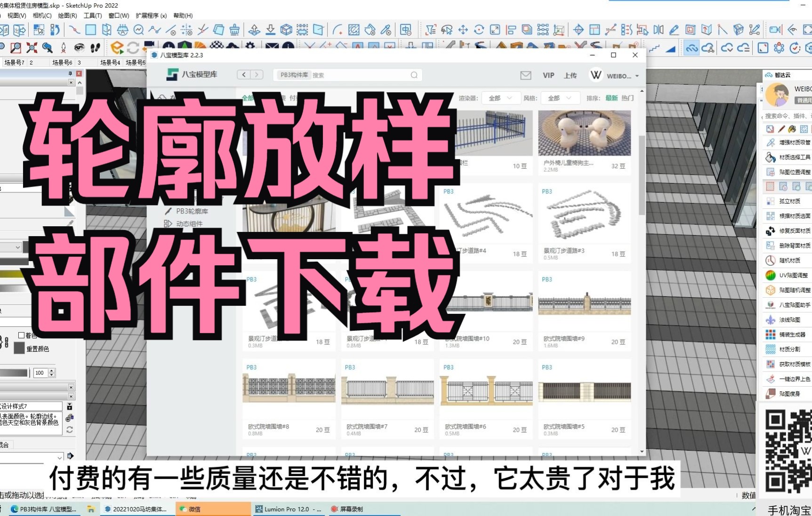Go forward using the right arrow in 八宝模型库
The image size is (812, 516).
pos(257,75)
